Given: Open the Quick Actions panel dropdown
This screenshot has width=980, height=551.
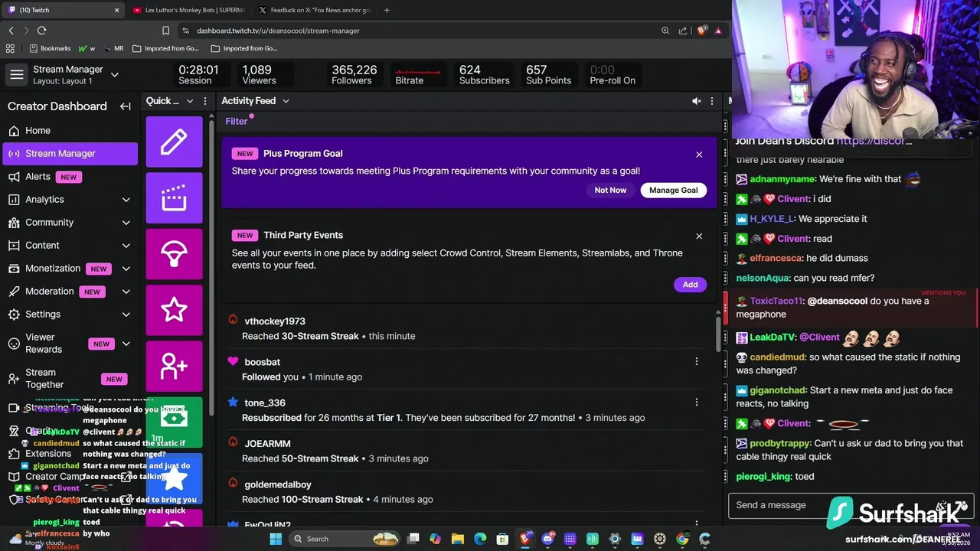Looking at the screenshot, I should 189,101.
